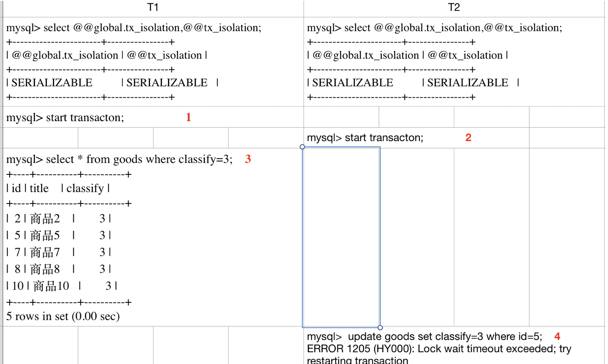Click the result row containing 商品8
The width and height of the screenshot is (608, 364).
[x=59, y=269]
